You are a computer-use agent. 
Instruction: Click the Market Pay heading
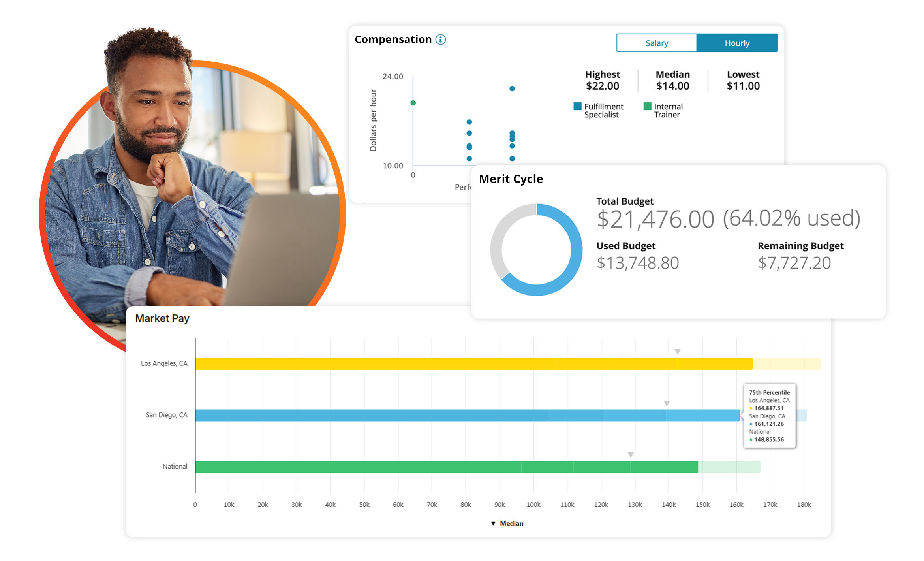162,318
